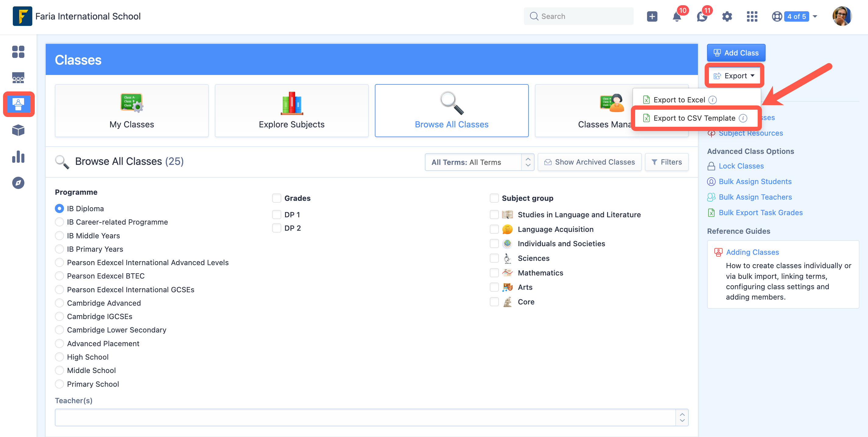Open the notifications bell
The height and width of the screenshot is (437, 868).
[677, 16]
